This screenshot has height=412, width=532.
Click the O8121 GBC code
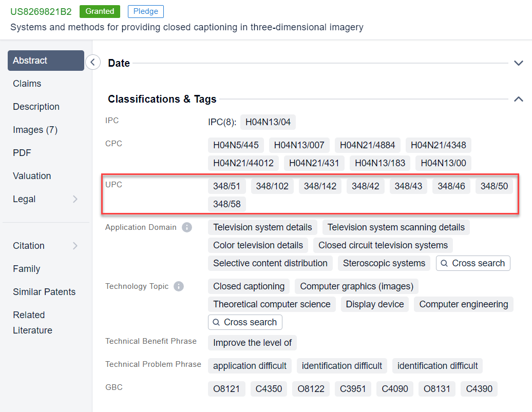(x=226, y=389)
